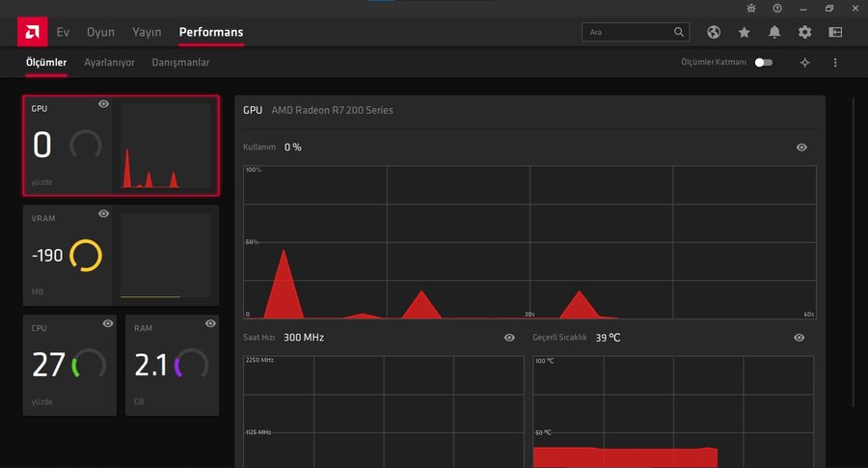Open settings gear icon

click(x=805, y=32)
